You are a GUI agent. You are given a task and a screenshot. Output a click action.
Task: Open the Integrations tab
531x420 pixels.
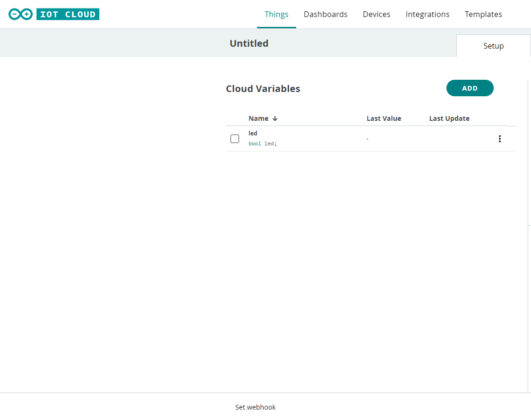428,14
